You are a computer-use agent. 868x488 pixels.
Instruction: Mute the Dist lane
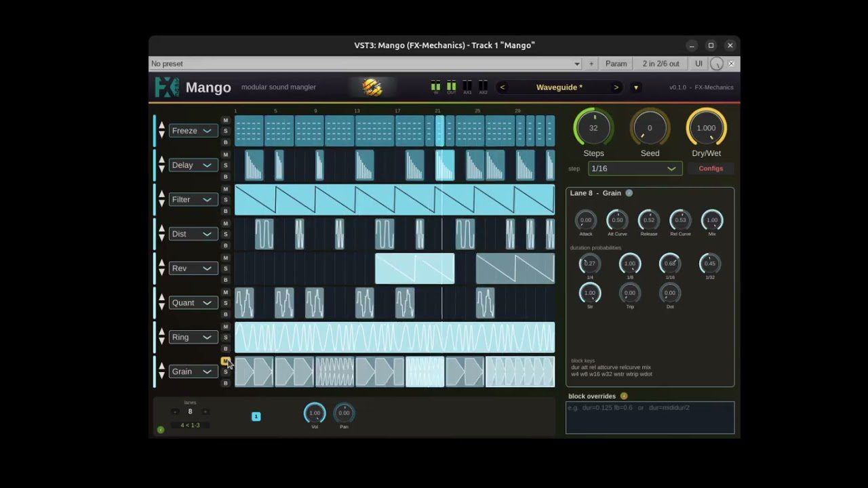coord(226,223)
